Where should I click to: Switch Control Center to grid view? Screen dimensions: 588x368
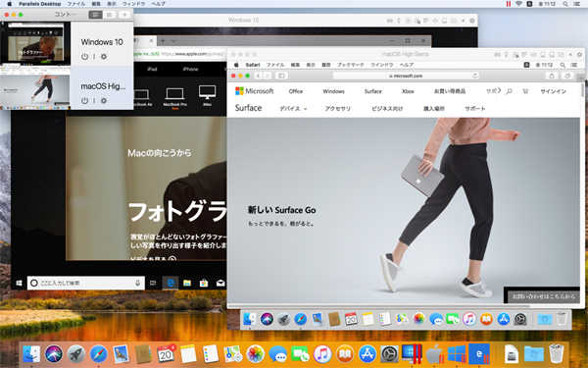point(109,15)
